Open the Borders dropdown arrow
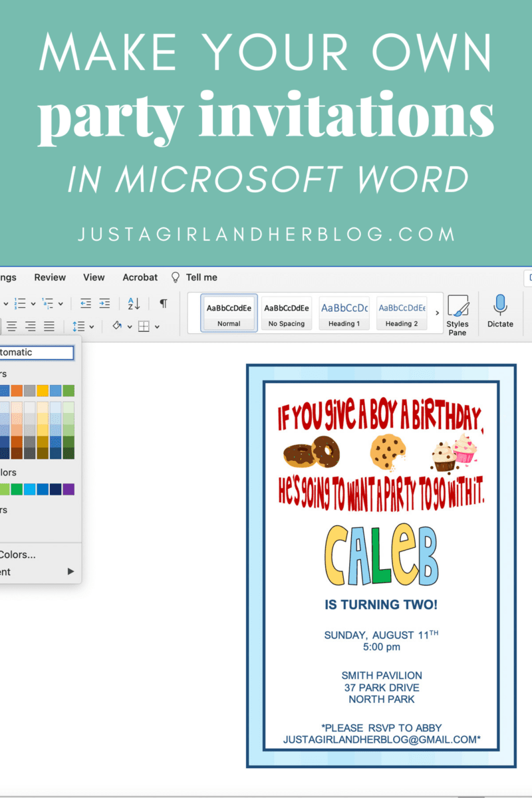 pyautogui.click(x=157, y=327)
